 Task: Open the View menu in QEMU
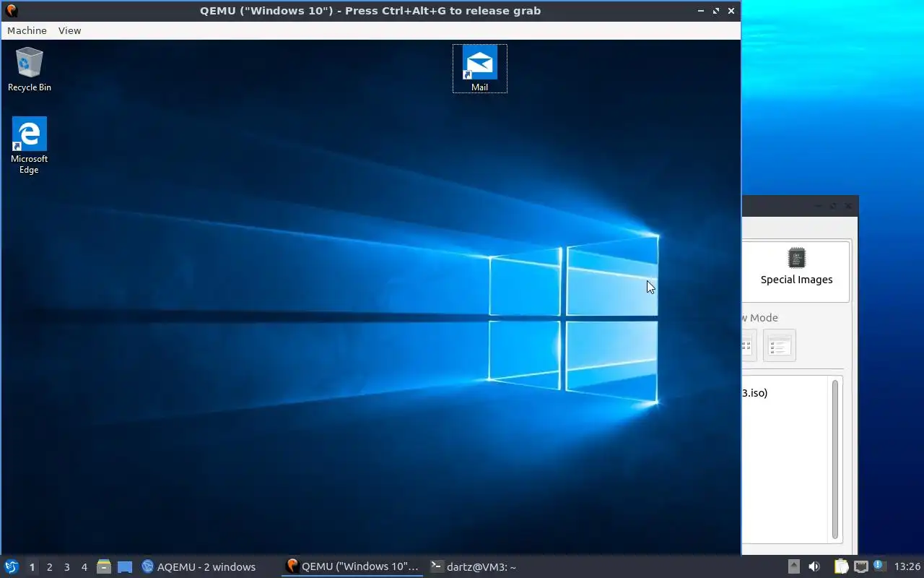tap(70, 30)
